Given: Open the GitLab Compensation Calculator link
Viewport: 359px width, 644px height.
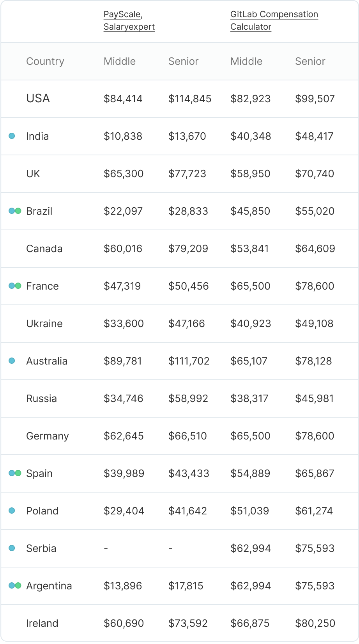Looking at the screenshot, I should 274,20.
